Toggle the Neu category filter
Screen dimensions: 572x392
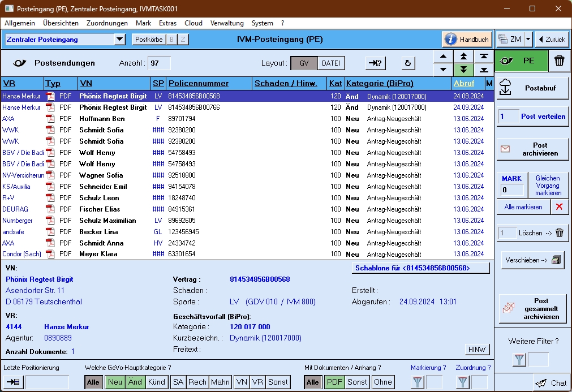(x=115, y=382)
